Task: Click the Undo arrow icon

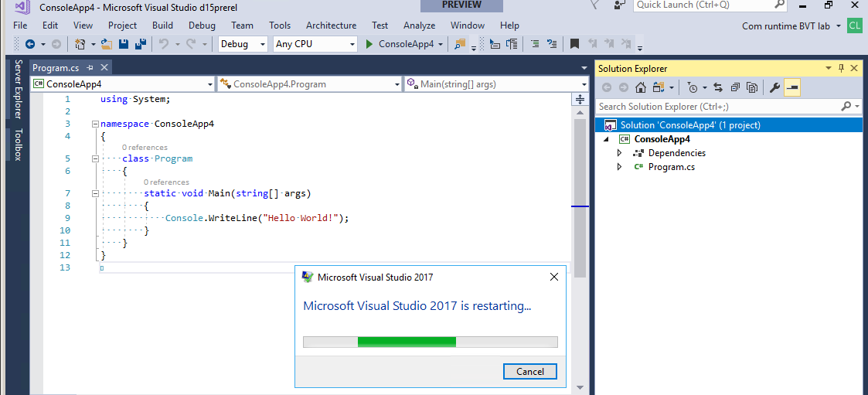Action: pyautogui.click(x=163, y=44)
